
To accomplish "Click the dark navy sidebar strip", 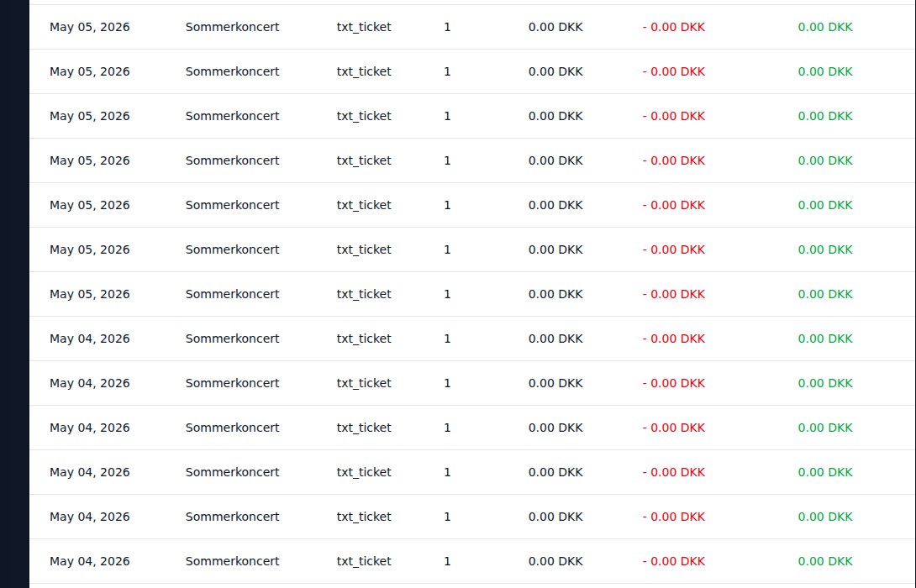I will [x=14, y=294].
